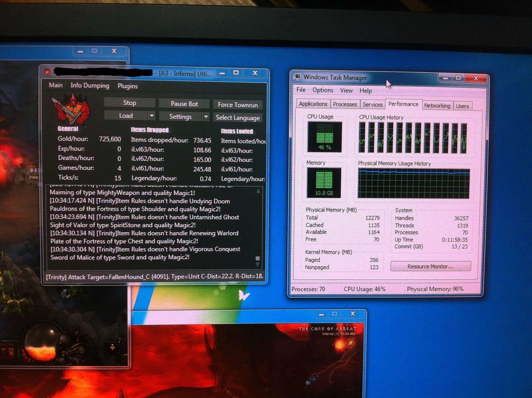Click Physical Memory Total value 12279

tap(372, 218)
